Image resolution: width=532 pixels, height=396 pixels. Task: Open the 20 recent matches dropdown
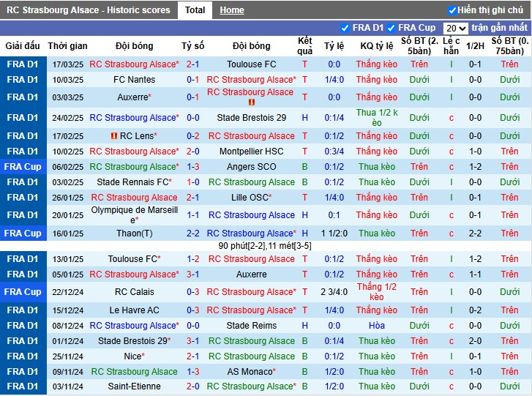coord(455,28)
